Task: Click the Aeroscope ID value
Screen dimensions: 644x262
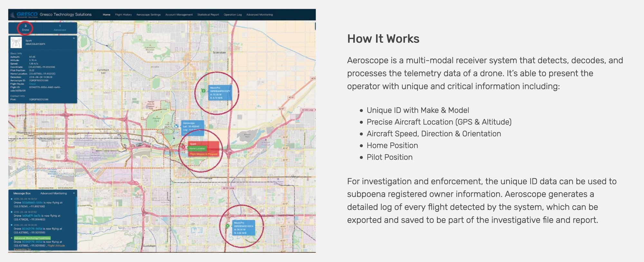Action: [39, 80]
